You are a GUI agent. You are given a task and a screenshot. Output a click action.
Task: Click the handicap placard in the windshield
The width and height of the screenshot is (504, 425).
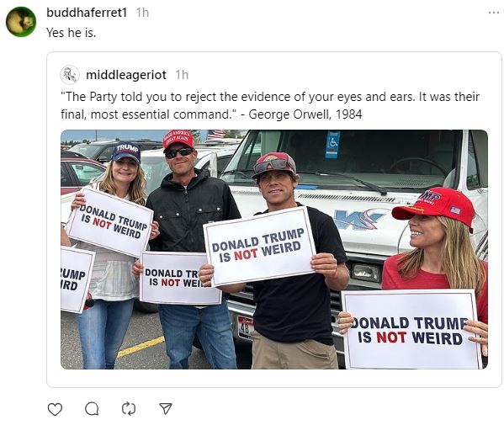[332, 145]
